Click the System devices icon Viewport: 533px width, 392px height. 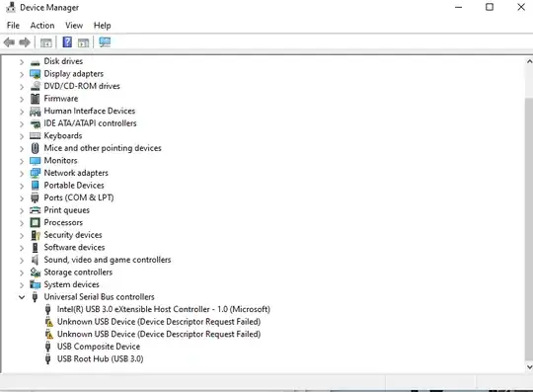[35, 284]
